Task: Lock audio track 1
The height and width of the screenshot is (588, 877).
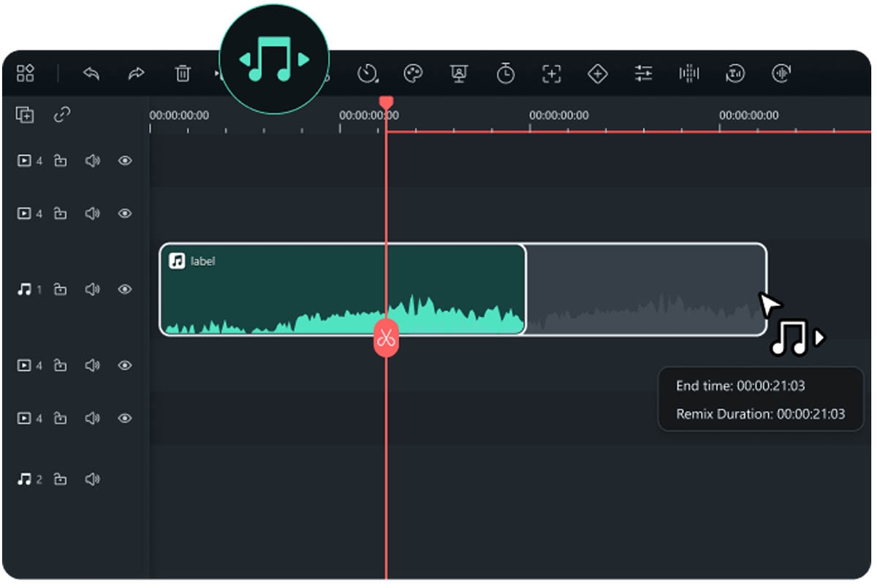Action: point(61,290)
